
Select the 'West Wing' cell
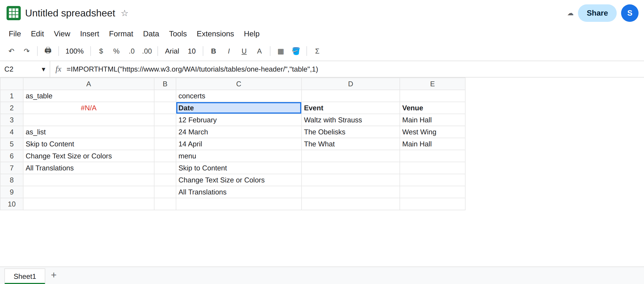click(433, 132)
